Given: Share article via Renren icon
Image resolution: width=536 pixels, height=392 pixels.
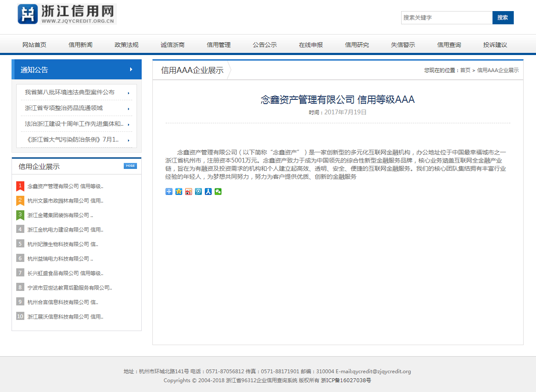Looking at the screenshot, I should click(x=208, y=192).
